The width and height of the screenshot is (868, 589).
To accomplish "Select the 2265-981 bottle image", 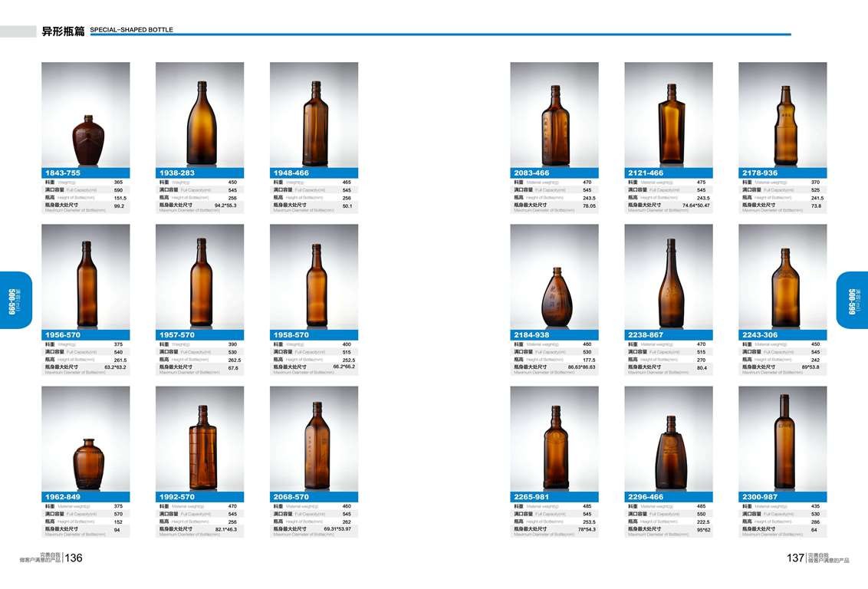I will tap(554, 439).
